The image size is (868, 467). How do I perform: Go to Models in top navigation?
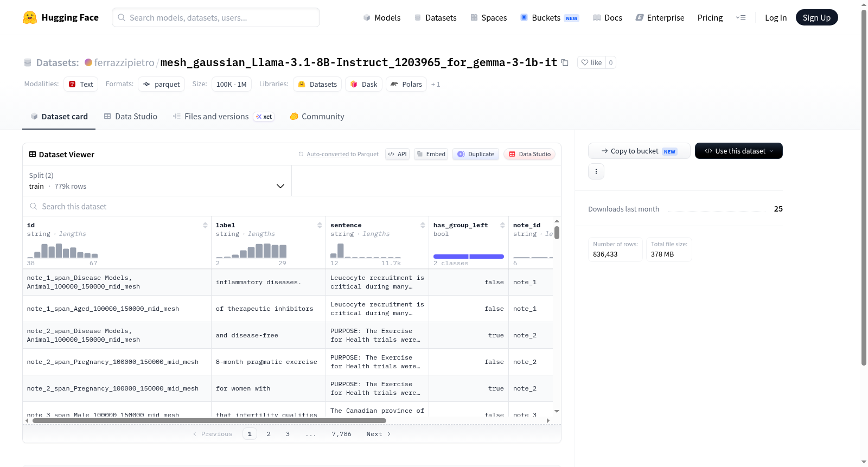(382, 17)
